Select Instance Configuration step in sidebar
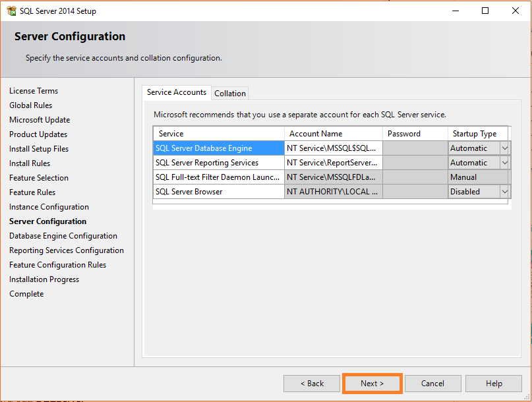The image size is (532, 402). tap(49, 207)
